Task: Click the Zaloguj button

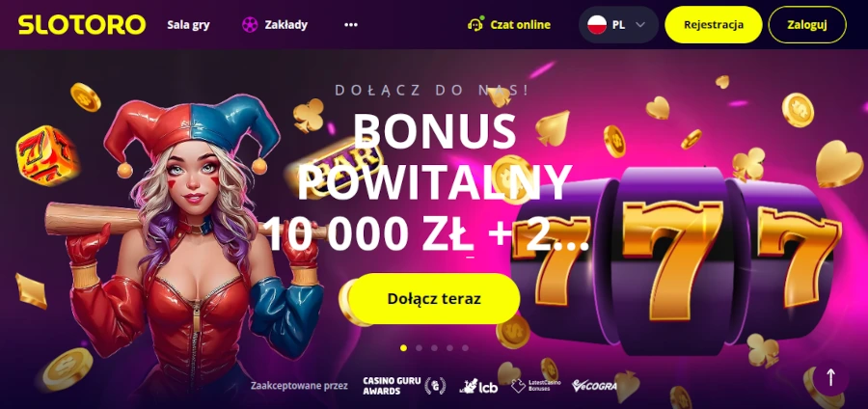Action: tap(807, 25)
